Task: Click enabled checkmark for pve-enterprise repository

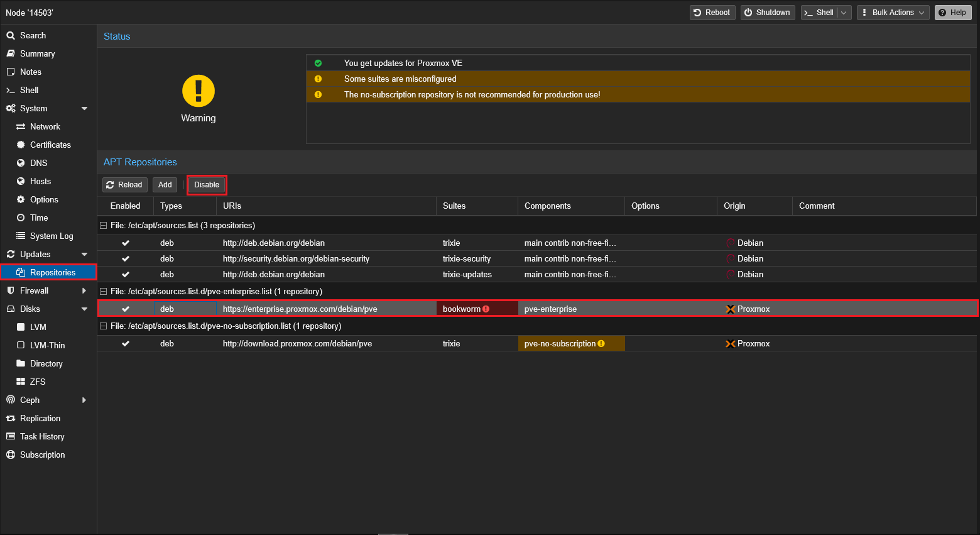Action: tap(126, 309)
